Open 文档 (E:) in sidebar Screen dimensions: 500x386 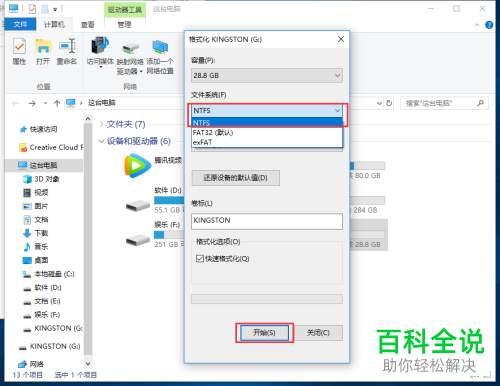pos(42,301)
